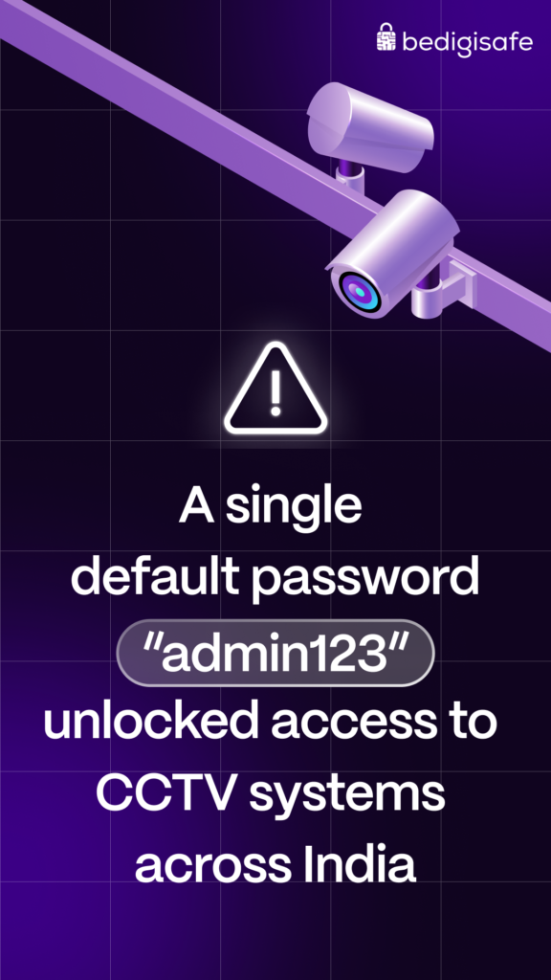Click the "admin123" highlighted pill

click(x=275, y=653)
